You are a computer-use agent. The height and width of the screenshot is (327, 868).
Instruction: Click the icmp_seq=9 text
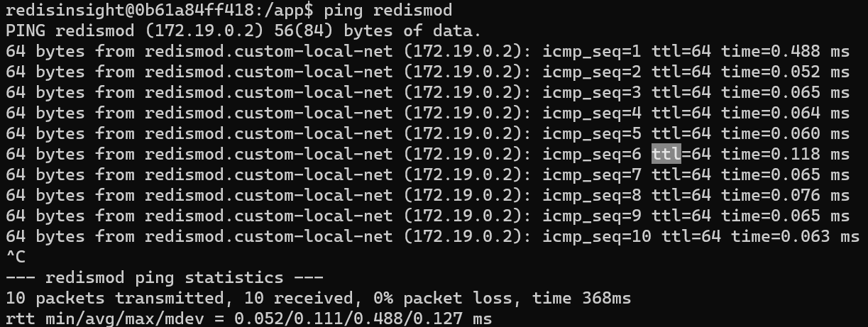[x=592, y=216]
